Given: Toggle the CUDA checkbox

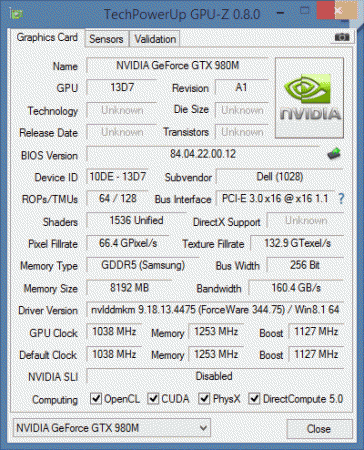Looking at the screenshot, I should point(153,399).
